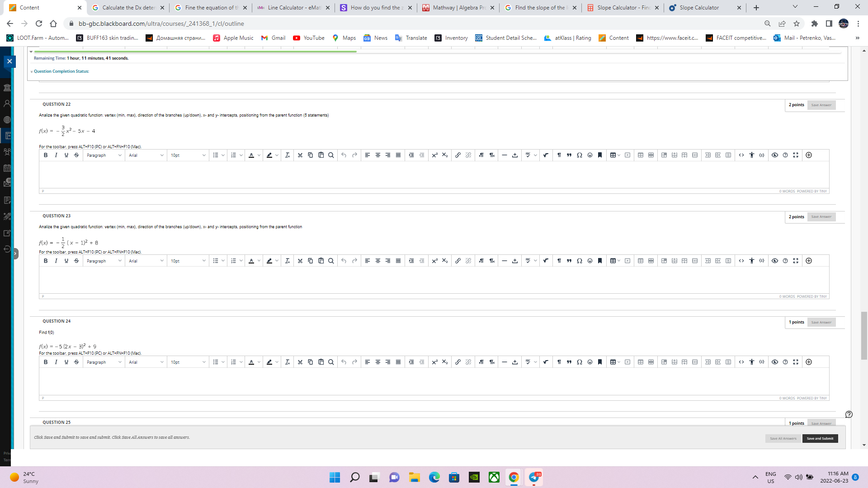Click the undo icon in Question 24 toolbar
The height and width of the screenshot is (488, 868).
(344, 362)
